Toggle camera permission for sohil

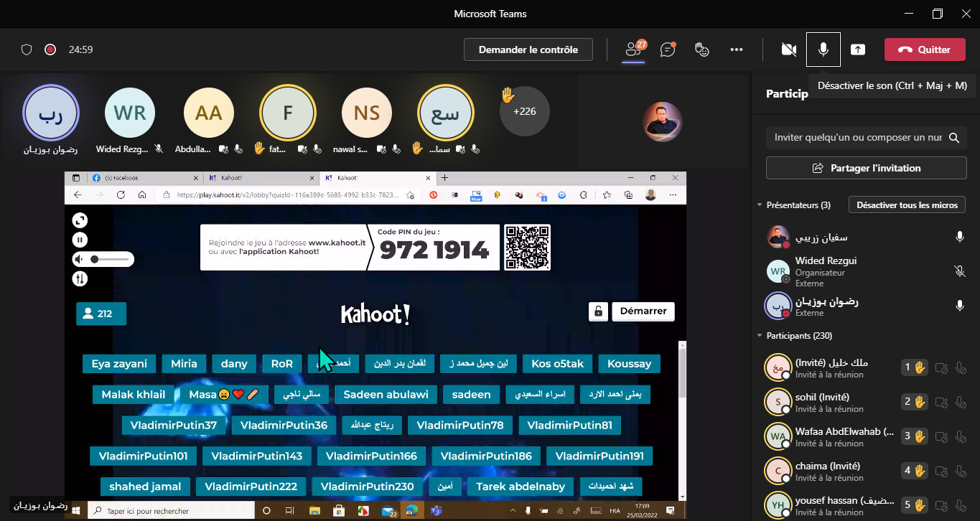[942, 403]
